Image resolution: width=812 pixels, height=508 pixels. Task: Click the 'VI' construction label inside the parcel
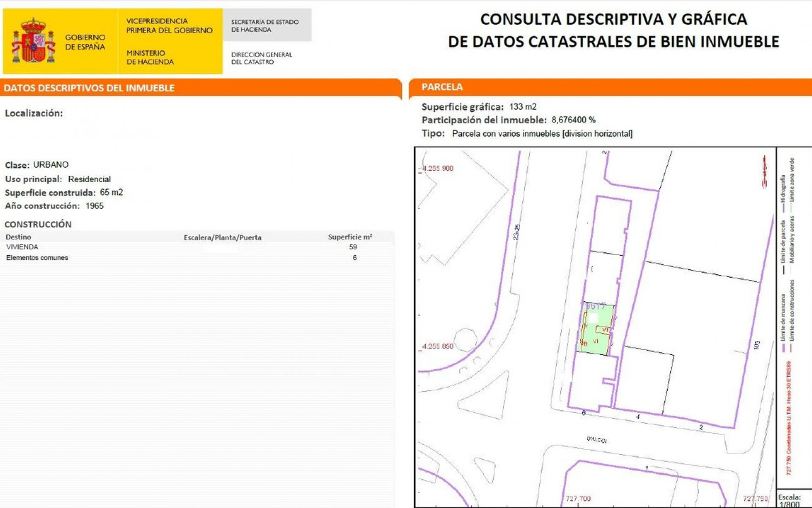tap(595, 341)
